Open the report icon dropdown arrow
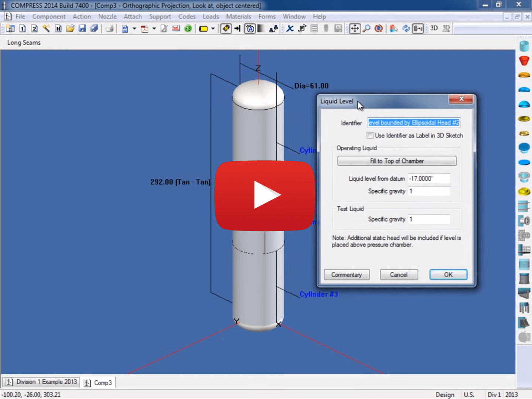The width and height of the screenshot is (532, 399). [134, 28]
